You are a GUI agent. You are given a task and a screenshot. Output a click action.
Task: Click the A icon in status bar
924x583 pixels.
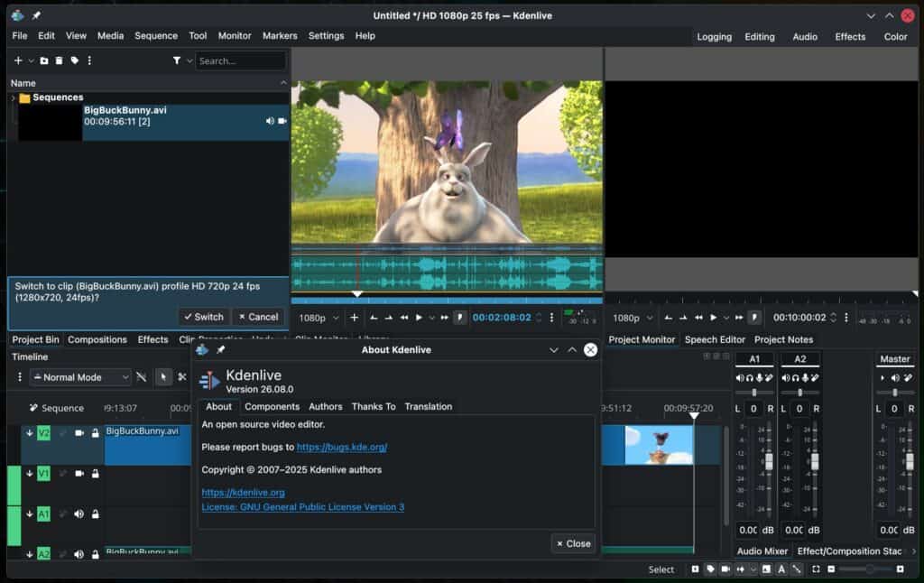[x=781, y=569]
